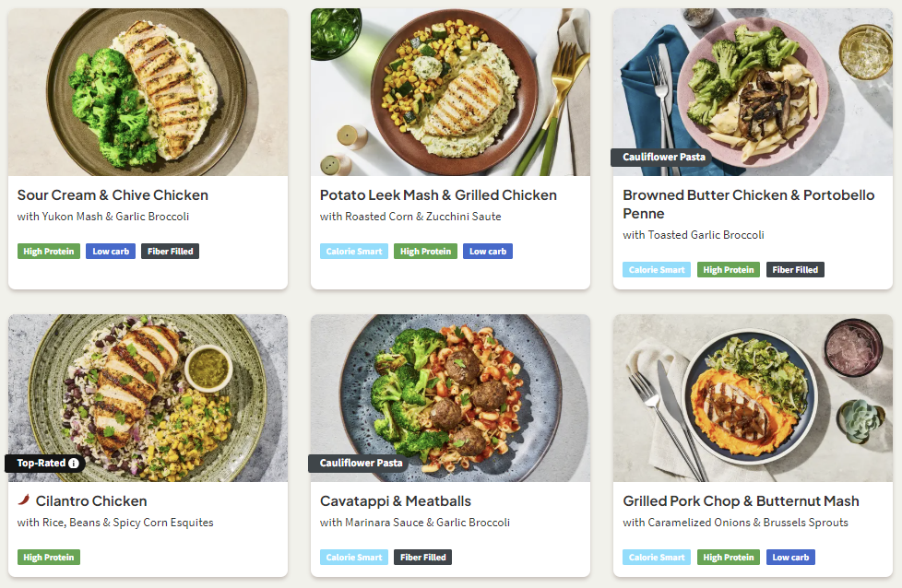Click the Cauliflower Pasta badge on the penne dish
902x588 pixels.
pos(663,158)
